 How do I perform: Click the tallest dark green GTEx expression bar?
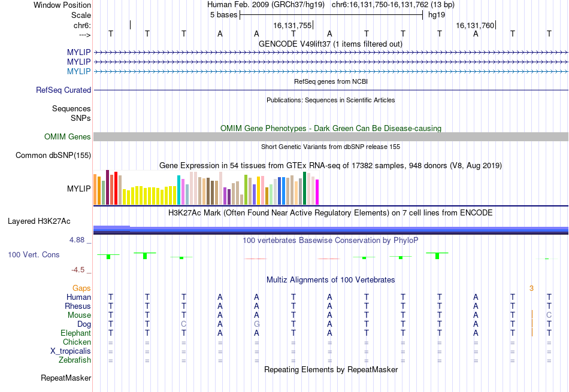click(304, 188)
